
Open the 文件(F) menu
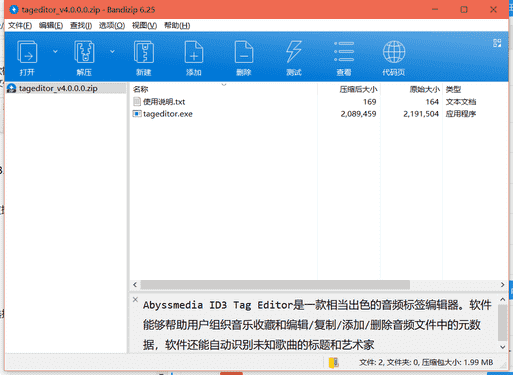[x=20, y=26]
